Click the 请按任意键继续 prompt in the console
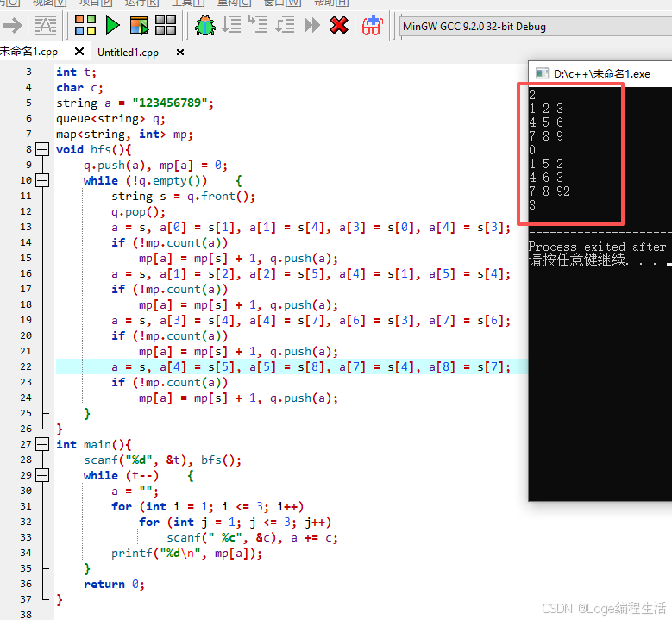Image resolution: width=672 pixels, height=620 pixels. (x=579, y=260)
